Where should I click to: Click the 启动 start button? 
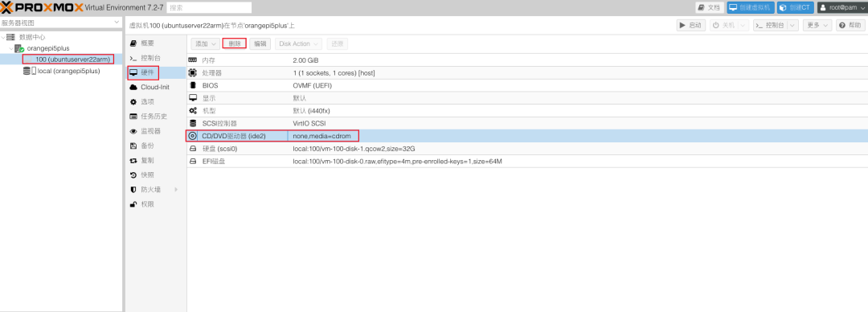click(691, 26)
